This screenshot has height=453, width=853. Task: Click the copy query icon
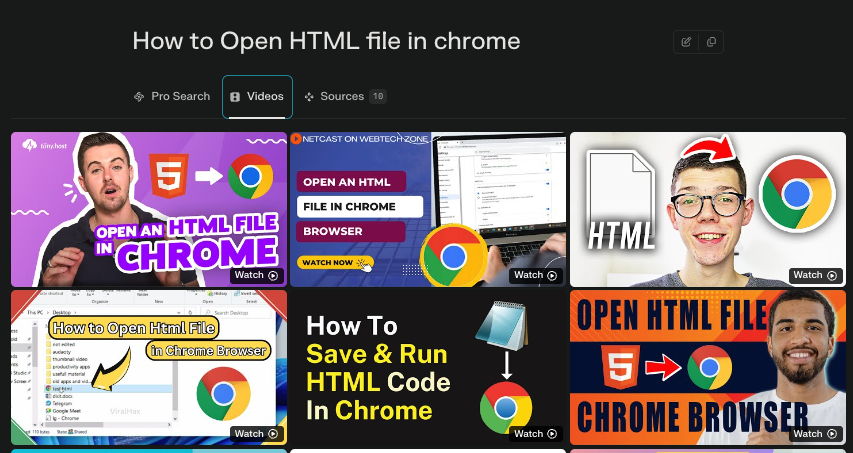point(711,42)
